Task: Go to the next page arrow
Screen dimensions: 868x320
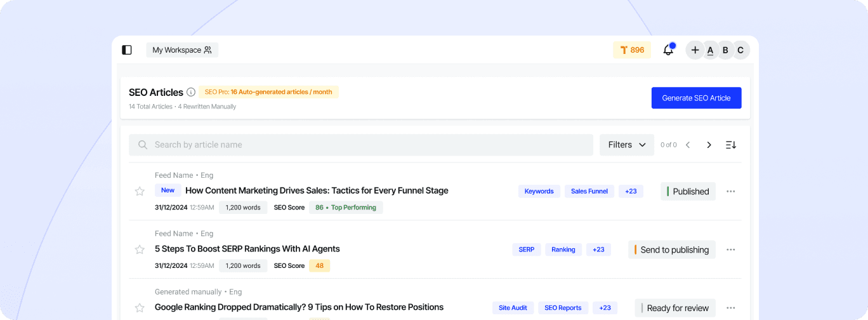Action: (709, 145)
